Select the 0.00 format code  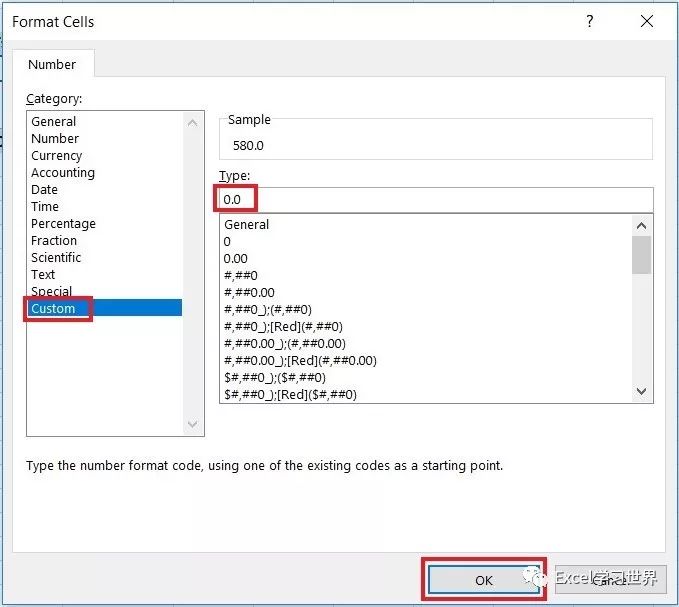click(x=236, y=258)
